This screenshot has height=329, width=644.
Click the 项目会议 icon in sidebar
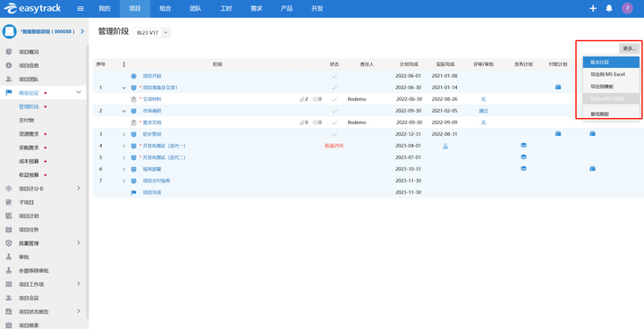pyautogui.click(x=9, y=298)
